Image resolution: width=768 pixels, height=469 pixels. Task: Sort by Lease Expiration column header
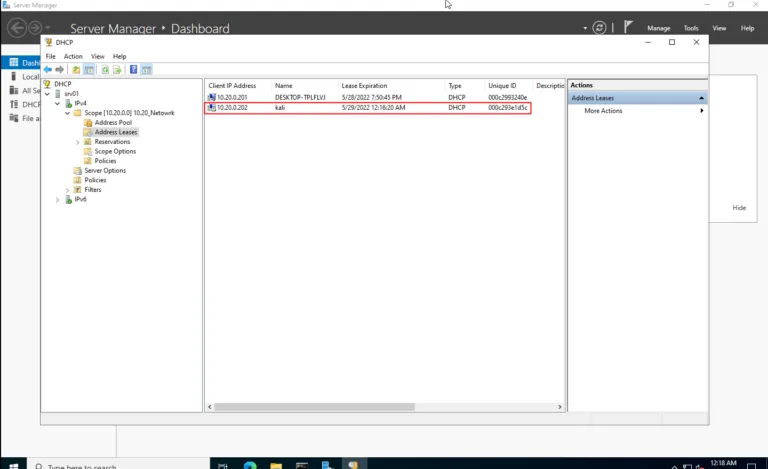click(391, 86)
